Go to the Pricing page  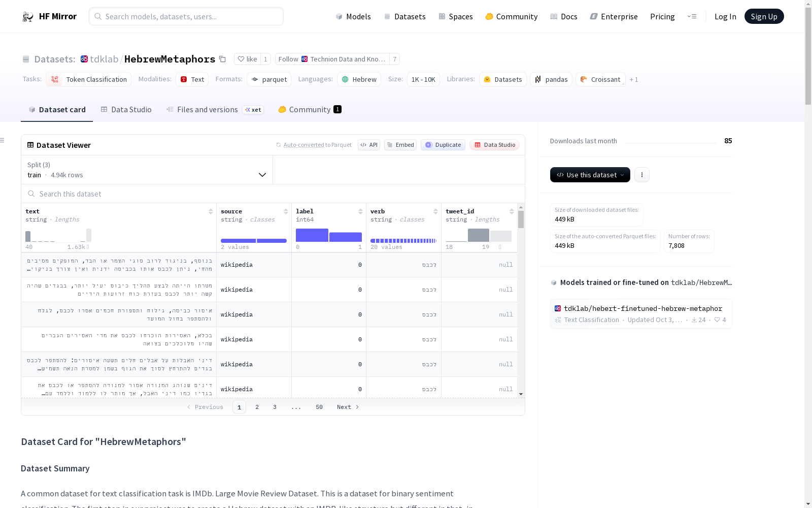[662, 16]
